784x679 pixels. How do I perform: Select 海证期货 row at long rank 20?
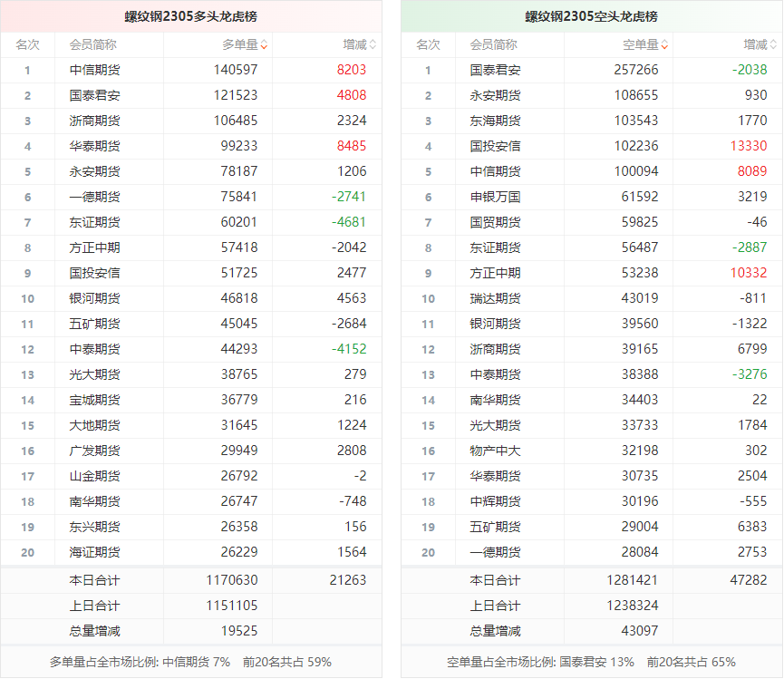coord(94,552)
